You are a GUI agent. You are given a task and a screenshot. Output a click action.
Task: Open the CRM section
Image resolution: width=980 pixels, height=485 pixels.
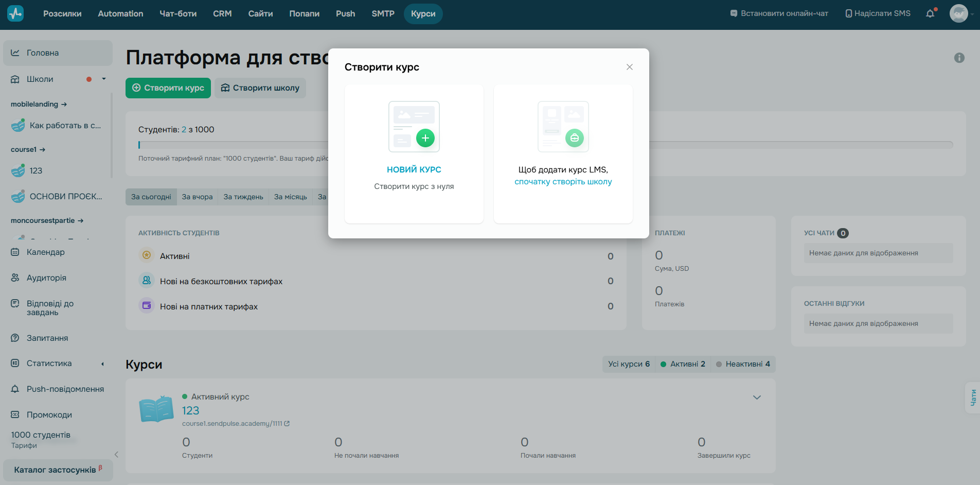coord(222,14)
